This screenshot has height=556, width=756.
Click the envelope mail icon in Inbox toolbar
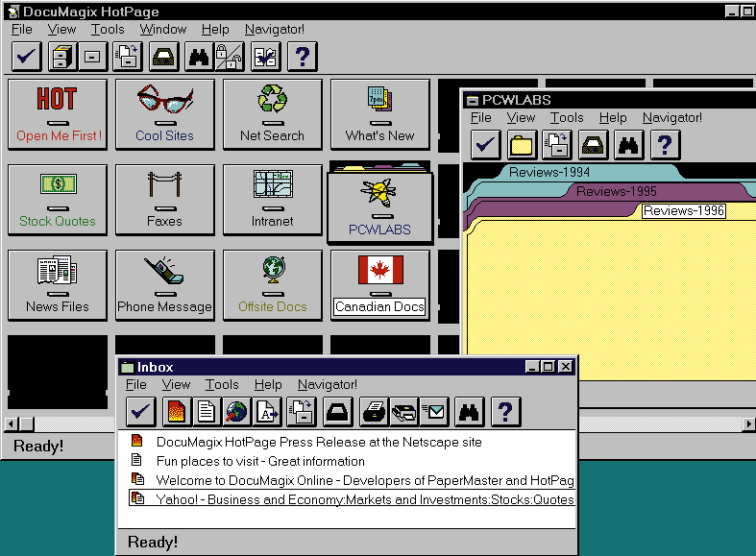point(435,412)
